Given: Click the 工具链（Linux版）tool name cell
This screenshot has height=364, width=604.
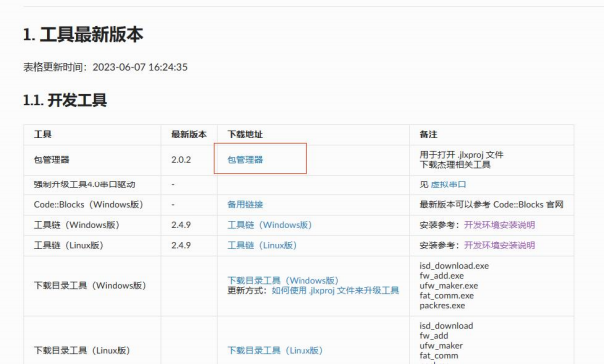Looking at the screenshot, I should pyautogui.click(x=68, y=246).
